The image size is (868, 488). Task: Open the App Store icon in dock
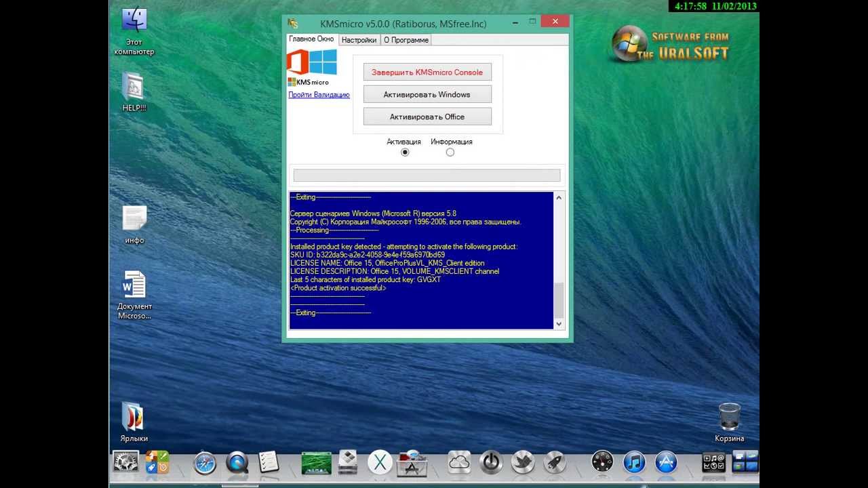[x=666, y=462]
